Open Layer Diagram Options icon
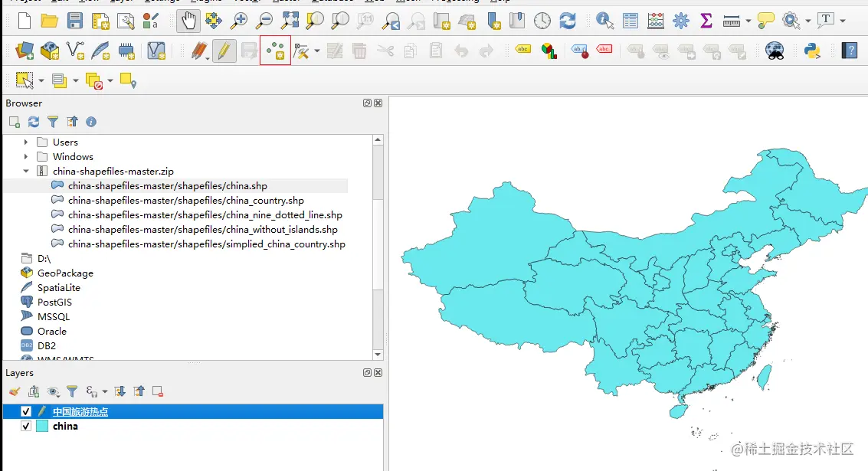Viewport: 868px width, 471px height. click(549, 51)
